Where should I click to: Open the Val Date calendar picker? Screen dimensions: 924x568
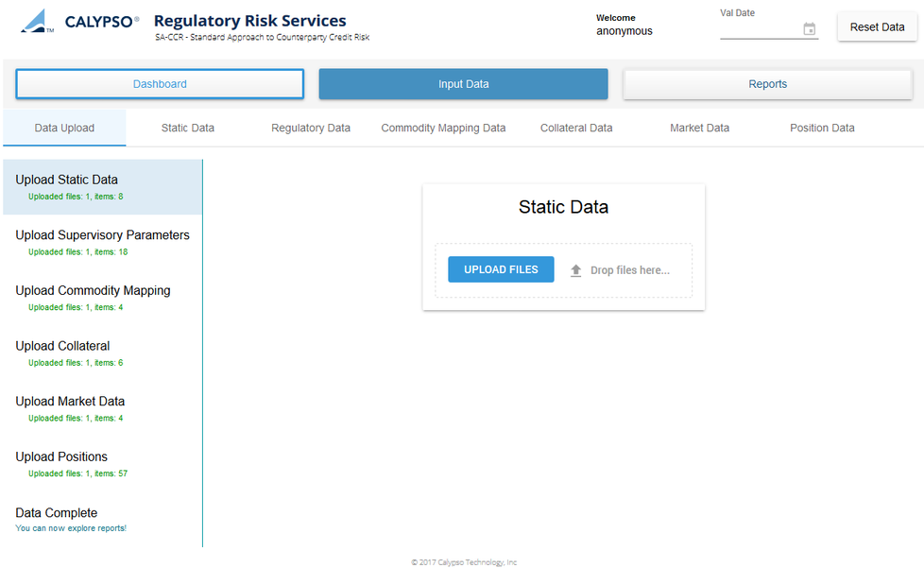pyautogui.click(x=809, y=29)
